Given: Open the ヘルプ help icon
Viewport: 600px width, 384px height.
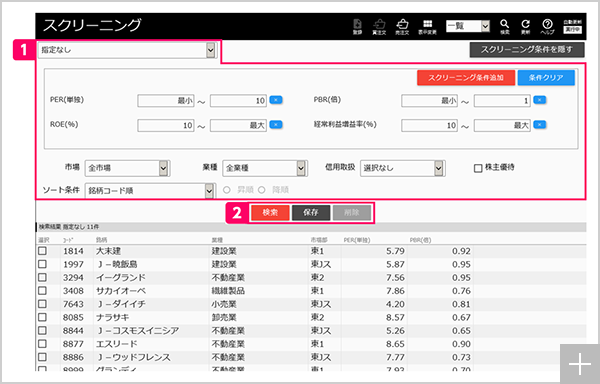Looking at the screenshot, I should (x=547, y=26).
